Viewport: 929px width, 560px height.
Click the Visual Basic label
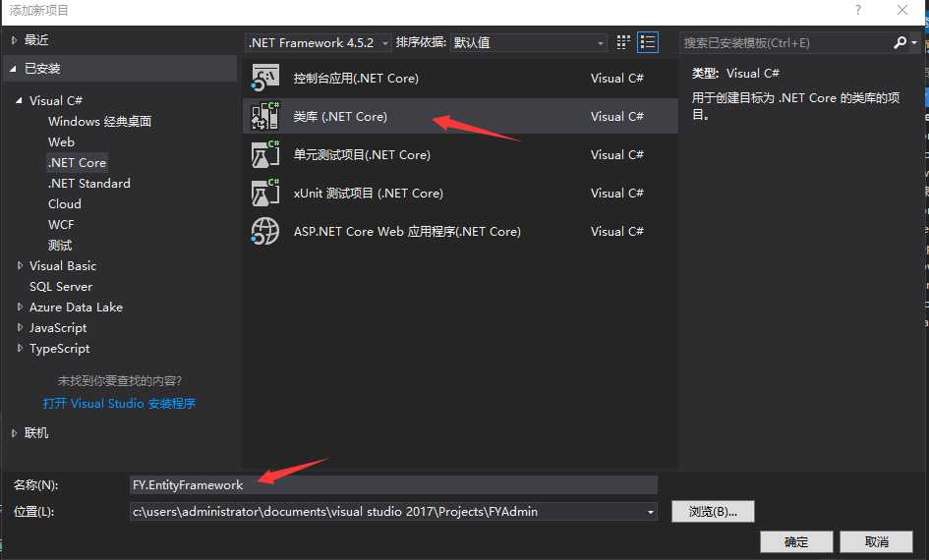63,266
